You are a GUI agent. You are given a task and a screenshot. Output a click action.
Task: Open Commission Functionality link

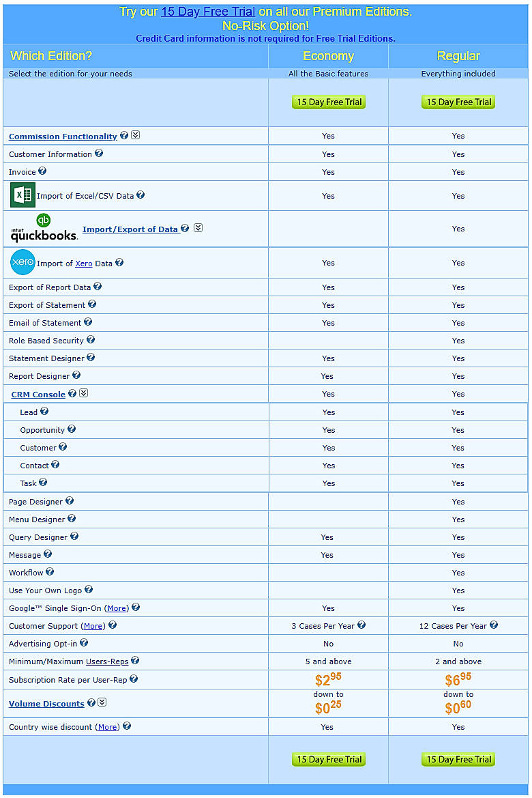(63, 137)
